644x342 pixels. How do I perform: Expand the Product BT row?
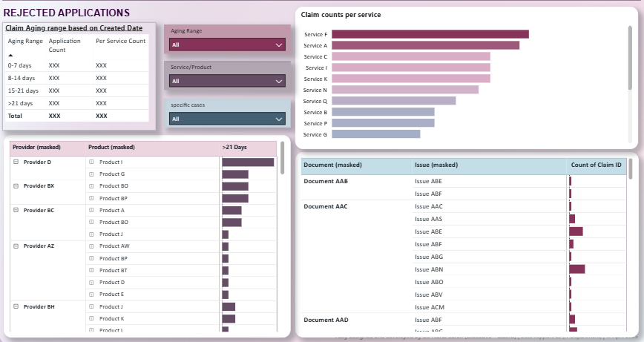pos(91,270)
